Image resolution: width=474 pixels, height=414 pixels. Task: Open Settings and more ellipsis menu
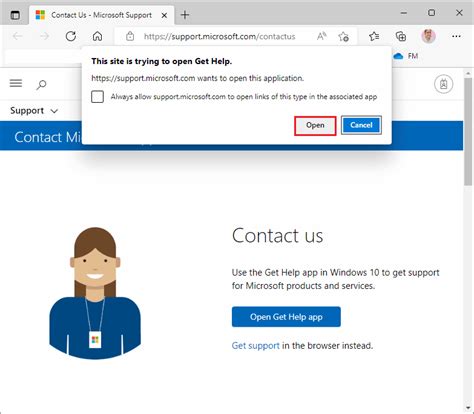click(456, 36)
